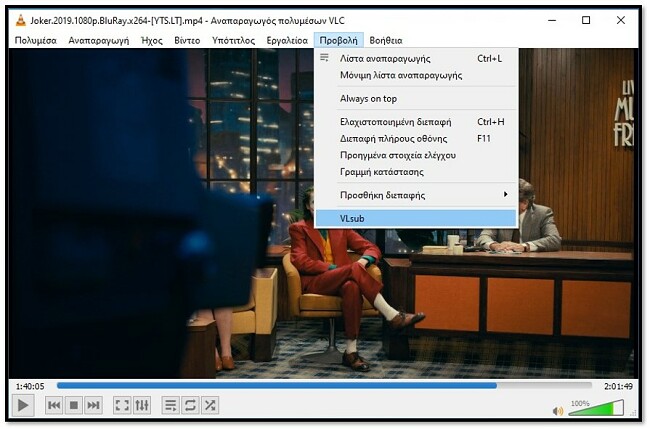Open the Ήχος menu
Image resolution: width=650 pixels, height=429 pixels.
(152, 41)
